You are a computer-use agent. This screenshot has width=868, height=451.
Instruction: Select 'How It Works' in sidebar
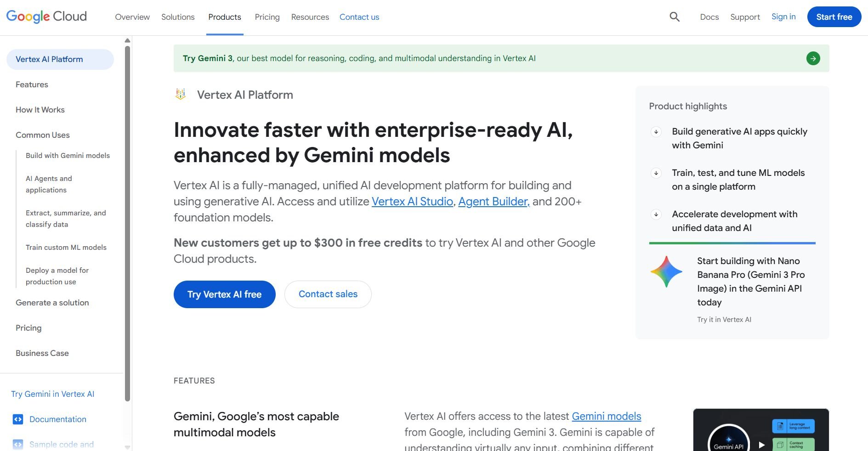click(x=40, y=110)
